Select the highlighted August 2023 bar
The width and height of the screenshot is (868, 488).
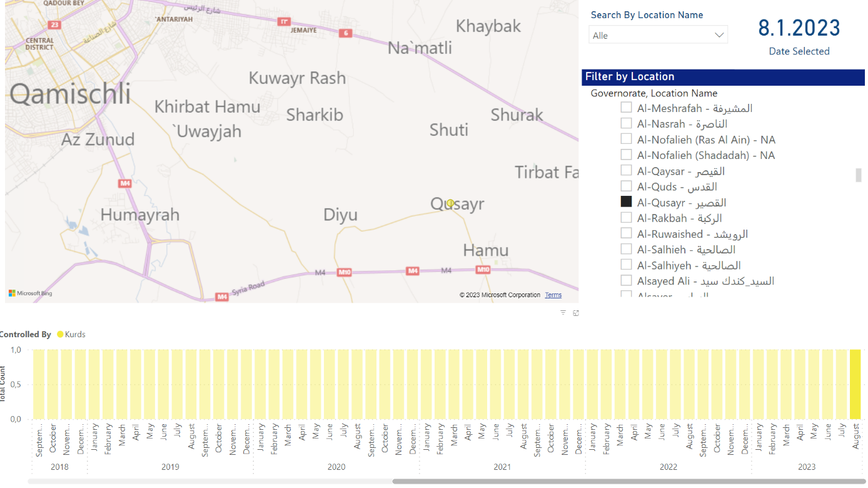855,384
